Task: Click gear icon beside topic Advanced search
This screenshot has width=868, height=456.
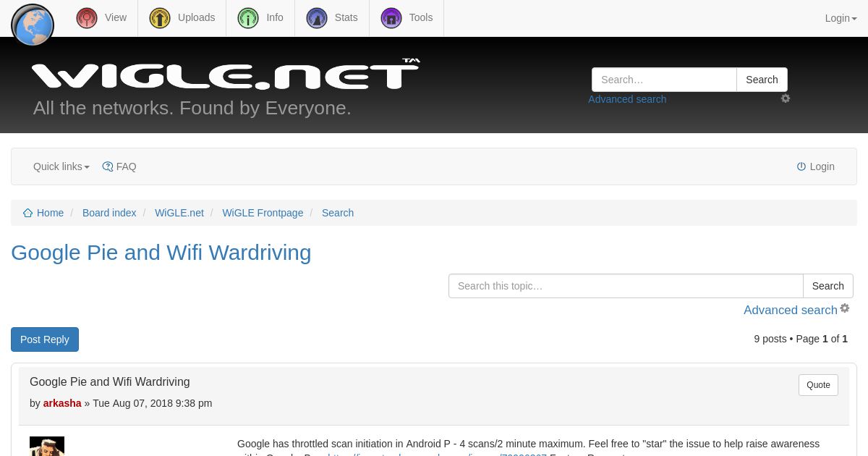Action: 845,308
